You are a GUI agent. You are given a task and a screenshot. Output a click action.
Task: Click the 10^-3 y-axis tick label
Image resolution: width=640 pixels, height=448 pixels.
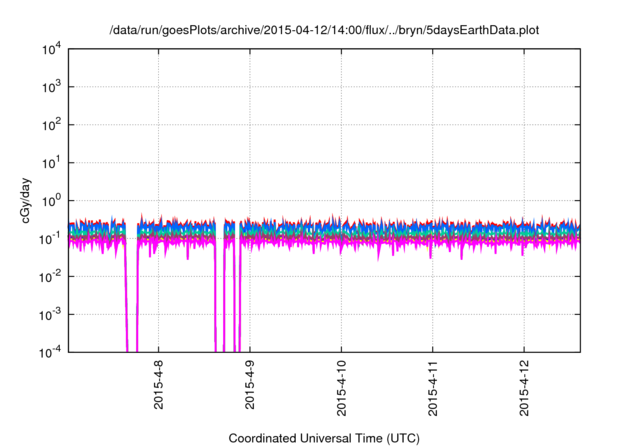click(x=51, y=315)
